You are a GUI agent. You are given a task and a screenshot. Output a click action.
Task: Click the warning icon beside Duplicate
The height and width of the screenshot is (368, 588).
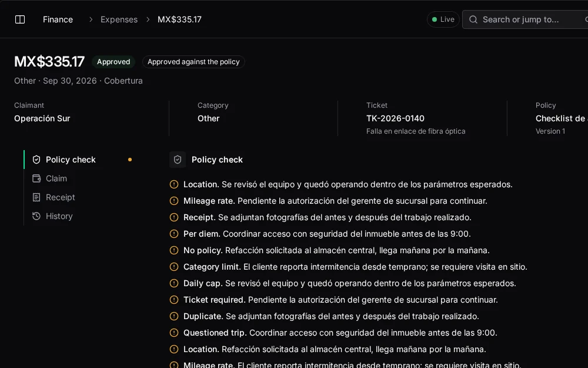point(174,316)
